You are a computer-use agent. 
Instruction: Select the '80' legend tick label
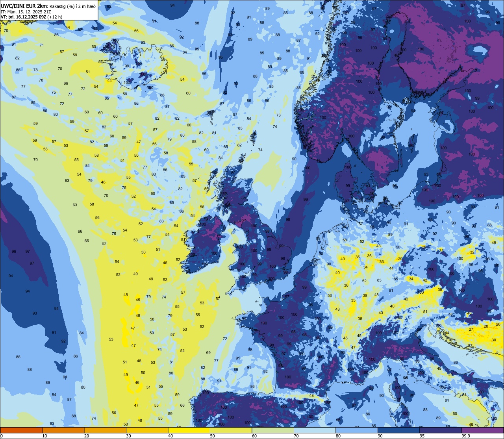coord(338,436)
